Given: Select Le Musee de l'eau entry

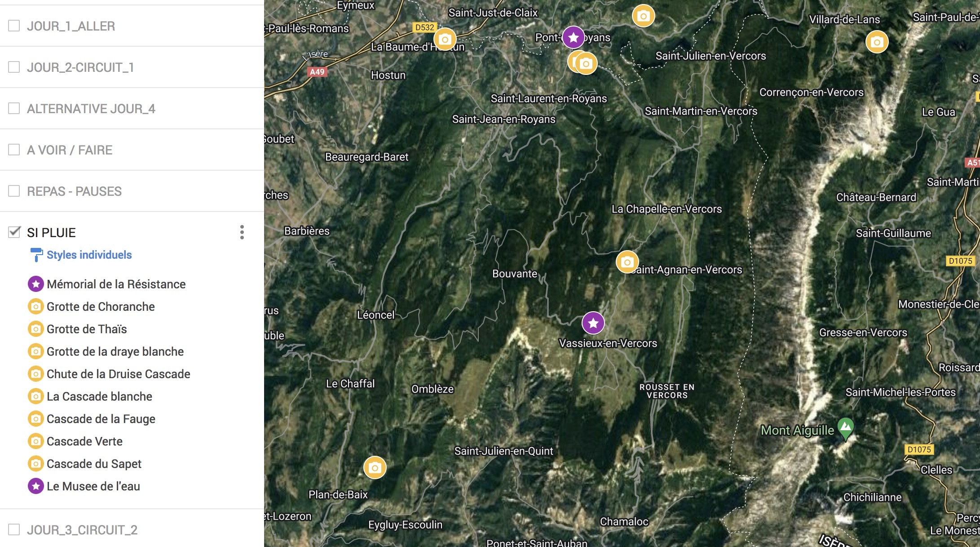Looking at the screenshot, I should click(93, 486).
